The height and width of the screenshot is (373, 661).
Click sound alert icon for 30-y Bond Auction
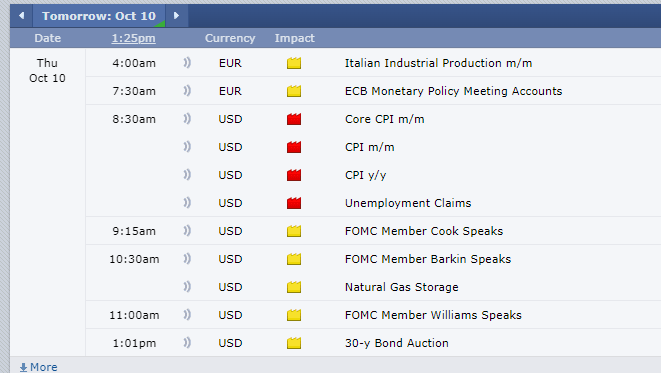tap(187, 343)
